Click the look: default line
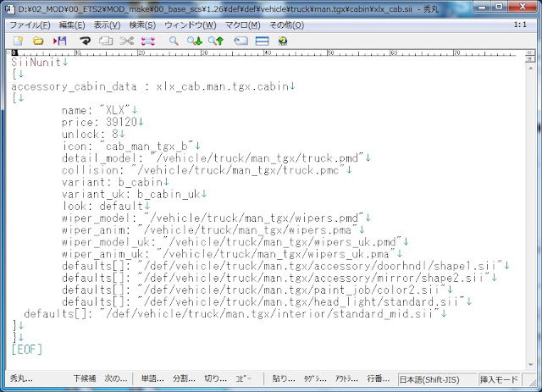Image resolution: width=542 pixels, height=392 pixels. point(106,206)
